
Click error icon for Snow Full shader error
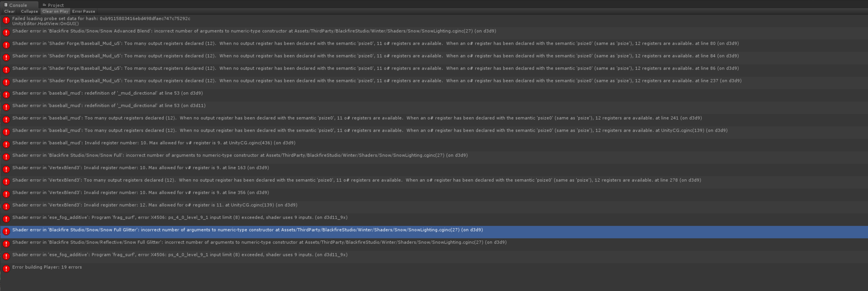tap(6, 157)
